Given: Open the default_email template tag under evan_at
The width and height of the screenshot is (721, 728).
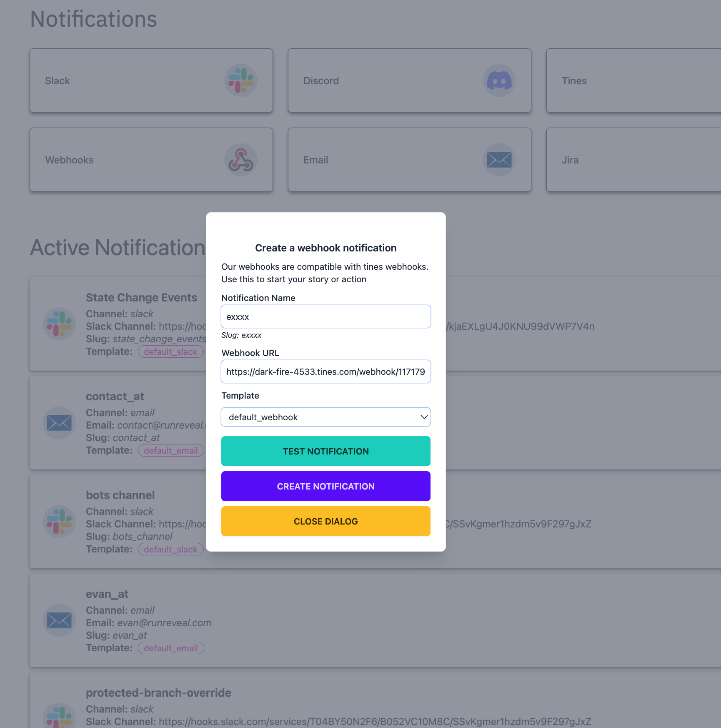Looking at the screenshot, I should point(170,648).
